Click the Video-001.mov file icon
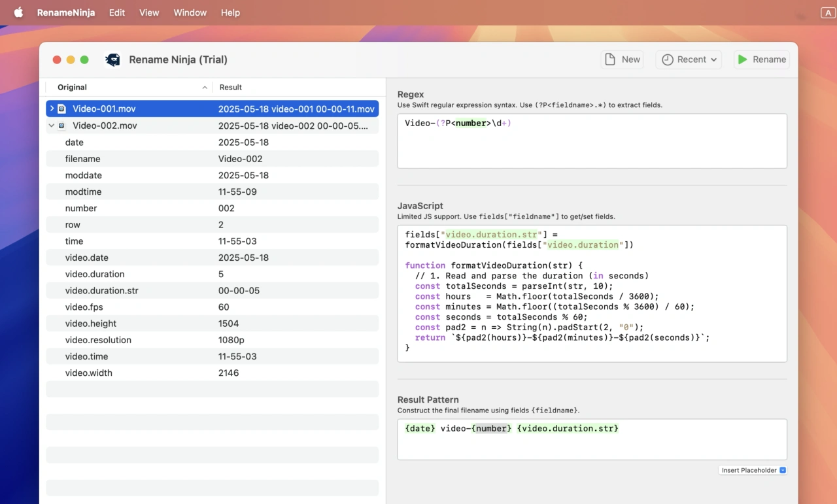This screenshot has height=504, width=837. [x=62, y=109]
